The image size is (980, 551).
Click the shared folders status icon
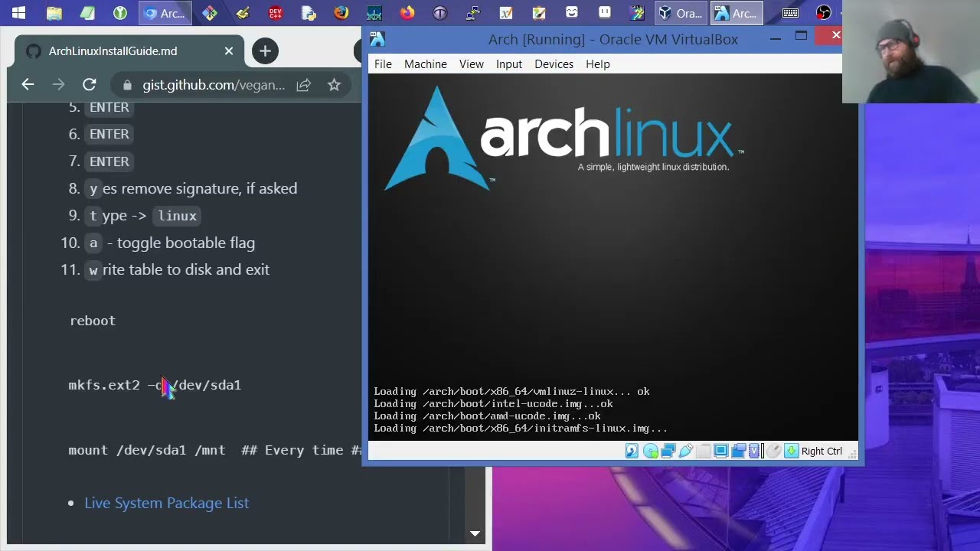point(704,451)
